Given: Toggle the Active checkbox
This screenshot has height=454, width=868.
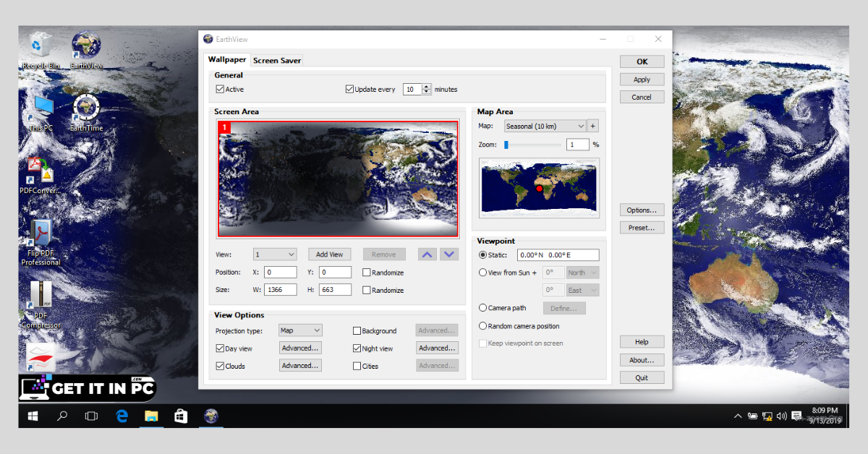Looking at the screenshot, I should click(x=220, y=89).
